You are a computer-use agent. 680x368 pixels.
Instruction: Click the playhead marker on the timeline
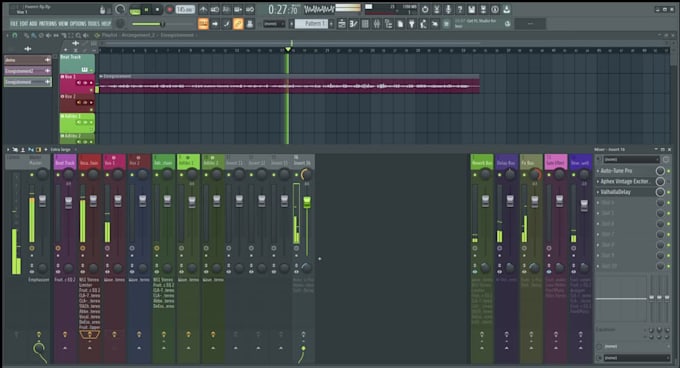288,50
